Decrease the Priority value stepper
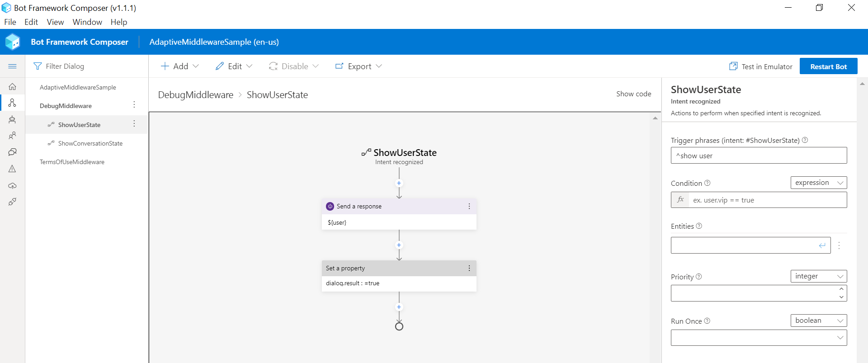 [841, 297]
